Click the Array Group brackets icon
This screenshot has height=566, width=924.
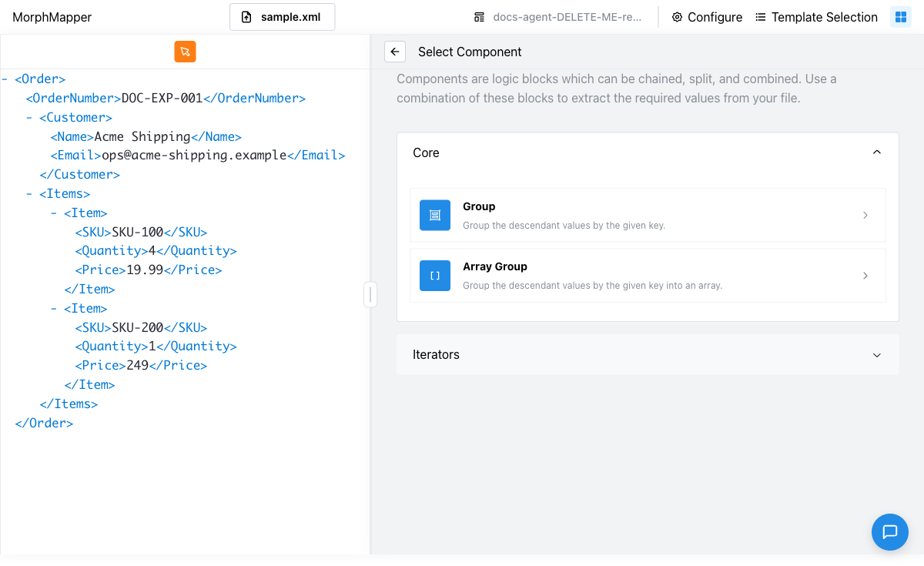(x=435, y=276)
